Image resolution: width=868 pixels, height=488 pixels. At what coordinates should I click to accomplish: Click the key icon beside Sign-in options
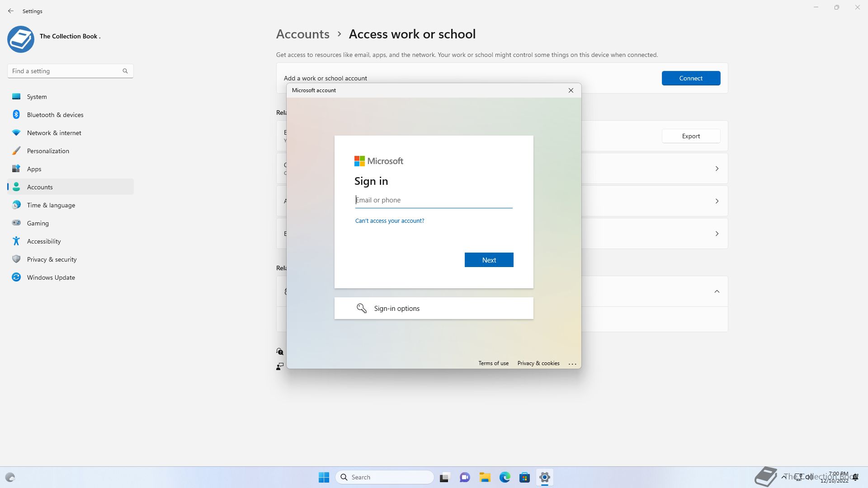pos(361,308)
